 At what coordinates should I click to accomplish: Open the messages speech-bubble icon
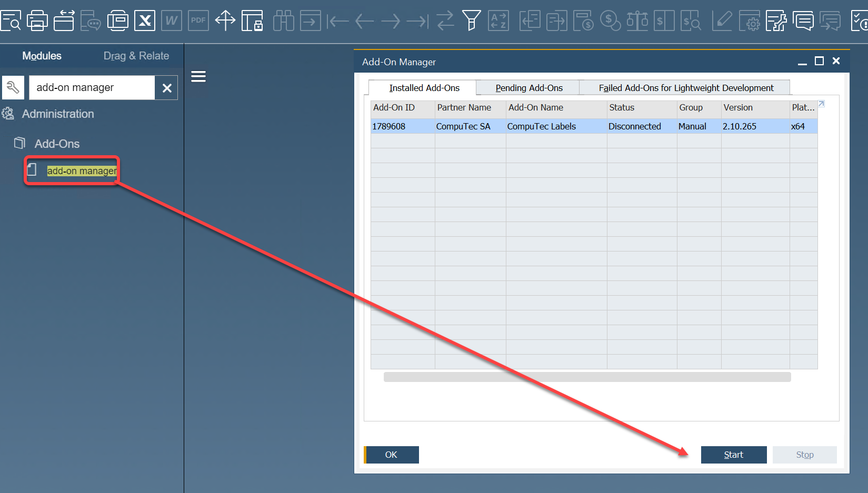[803, 21]
